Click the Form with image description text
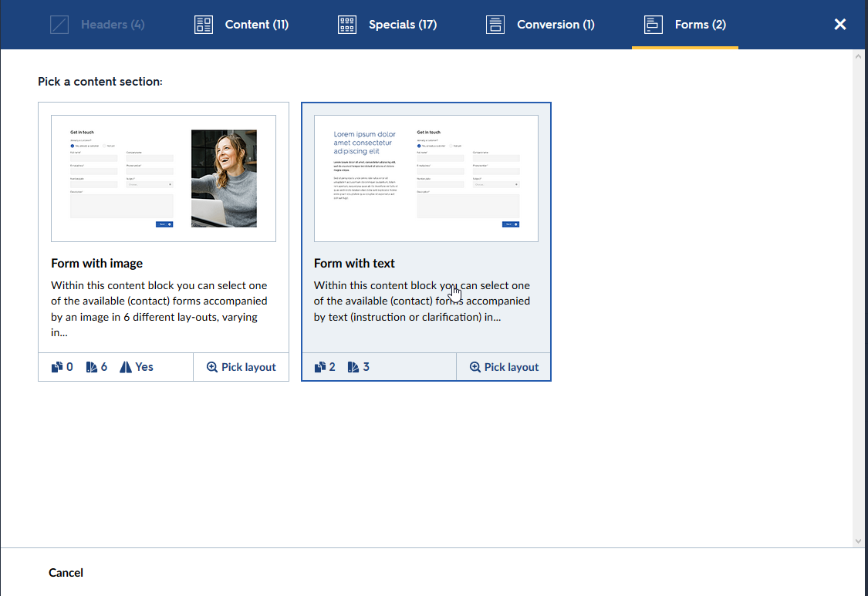This screenshot has height=596, width=868. tap(160, 308)
